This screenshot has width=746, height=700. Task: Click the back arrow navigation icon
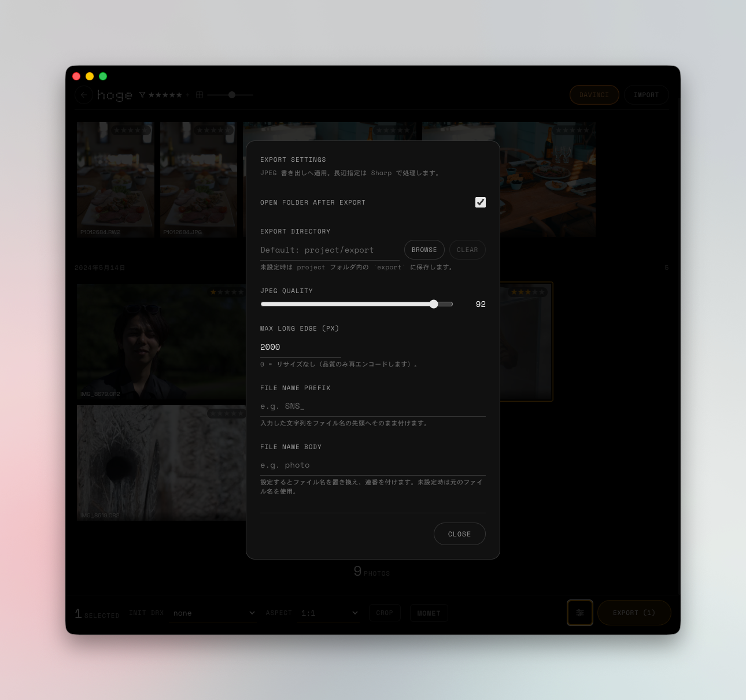(83, 95)
